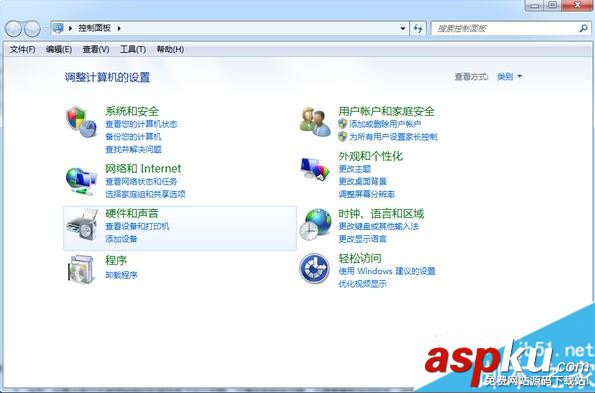Open the System and Security shield icon

pyautogui.click(x=81, y=122)
